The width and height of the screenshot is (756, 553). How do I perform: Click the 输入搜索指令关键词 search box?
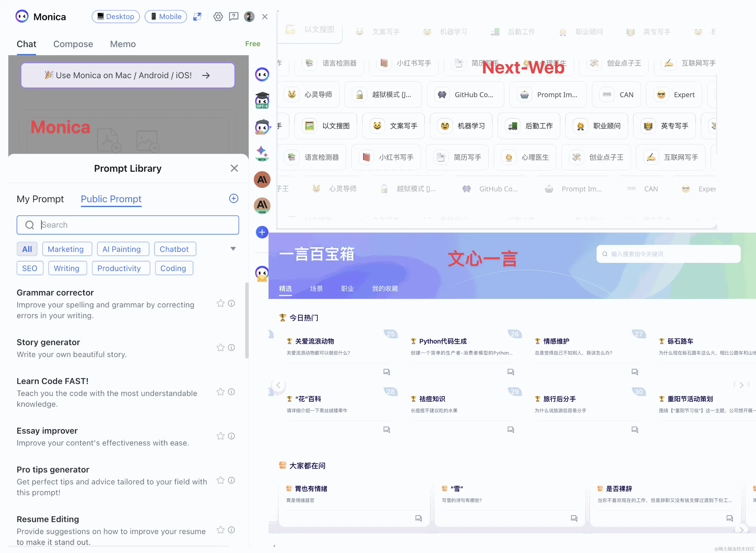point(668,254)
